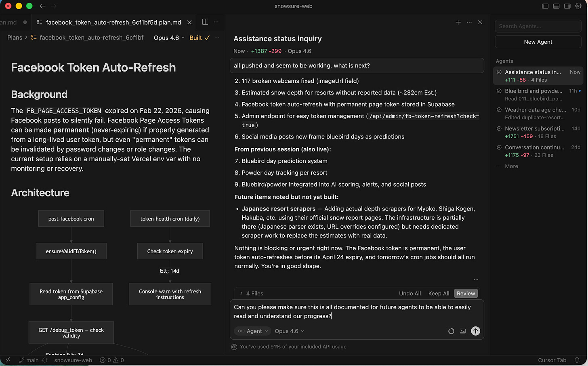Image resolution: width=588 pixels, height=366 pixels.
Task: Click the Architecture heading
Action: tap(40, 193)
